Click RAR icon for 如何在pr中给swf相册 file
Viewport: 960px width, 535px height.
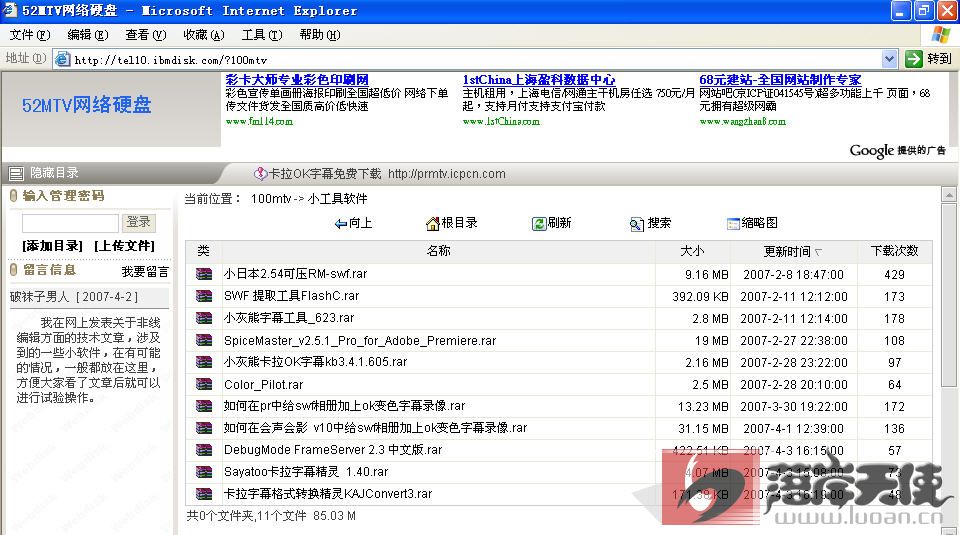click(204, 406)
